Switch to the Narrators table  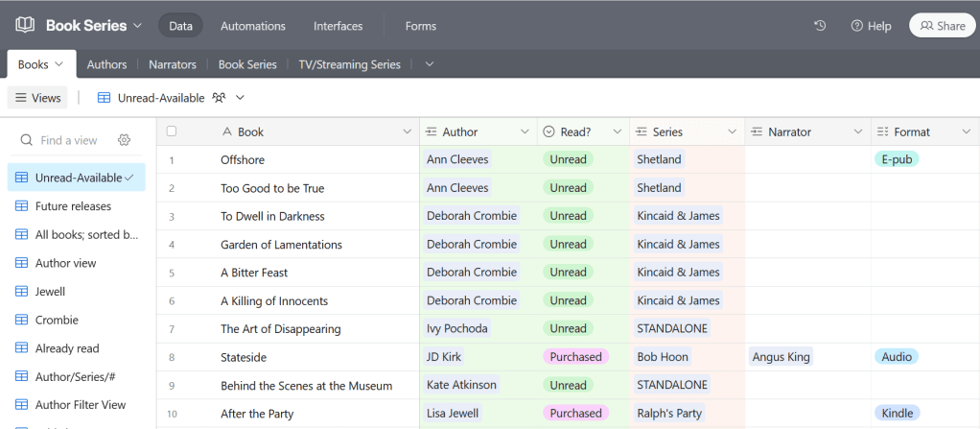tap(173, 64)
